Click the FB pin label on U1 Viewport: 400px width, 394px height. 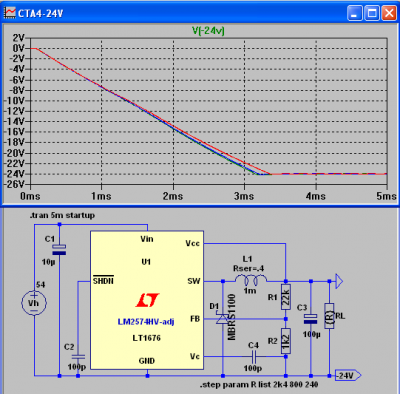[195, 319]
